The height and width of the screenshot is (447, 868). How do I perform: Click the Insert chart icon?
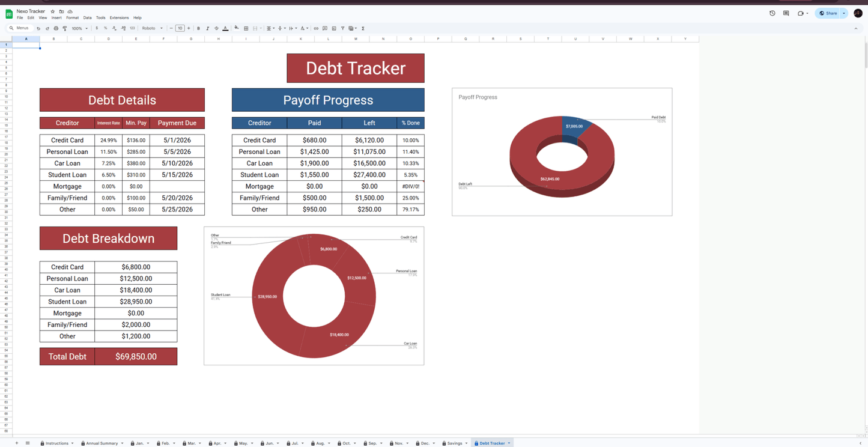[x=334, y=28]
